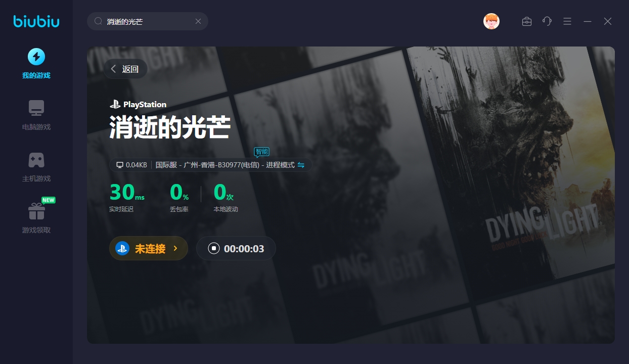Open customer support headset icon

pyautogui.click(x=547, y=21)
